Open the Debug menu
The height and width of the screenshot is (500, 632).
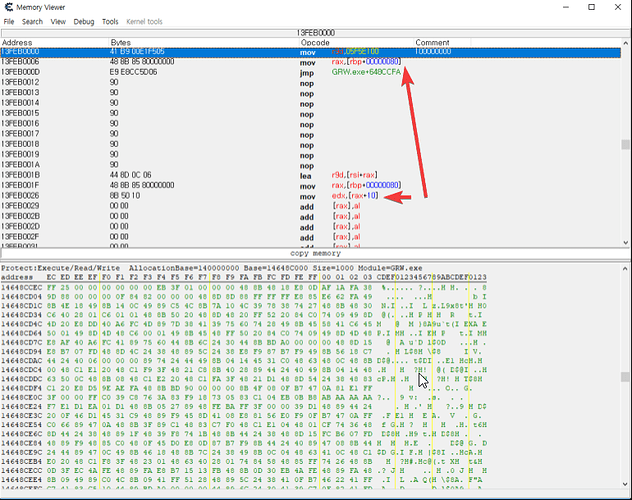click(83, 21)
